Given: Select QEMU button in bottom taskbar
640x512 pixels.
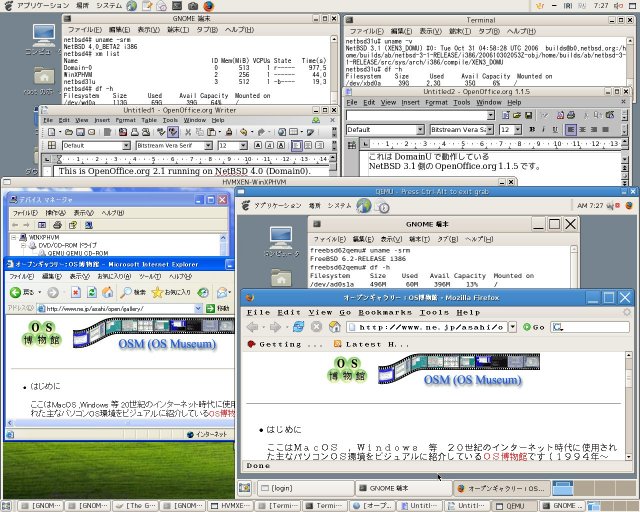Looking at the screenshot, I should coord(513,506).
